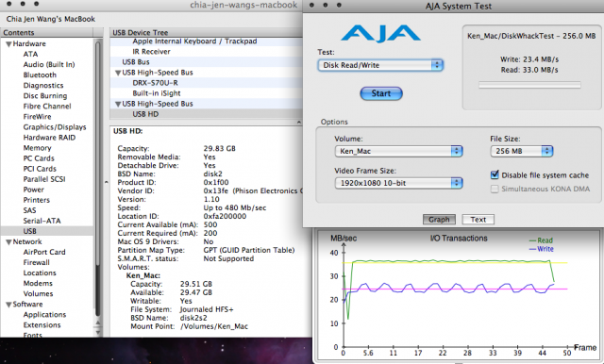
Task: Select FireWire in Hardware list
Action: [x=37, y=117]
